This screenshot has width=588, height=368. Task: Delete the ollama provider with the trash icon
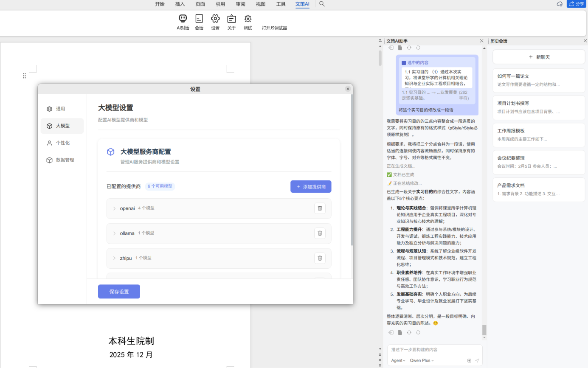[x=320, y=233]
